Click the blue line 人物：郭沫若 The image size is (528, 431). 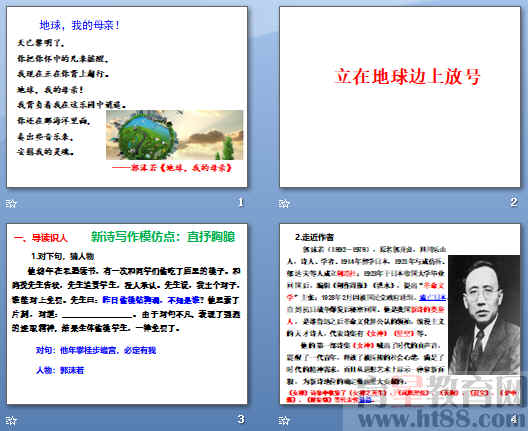coord(60,370)
